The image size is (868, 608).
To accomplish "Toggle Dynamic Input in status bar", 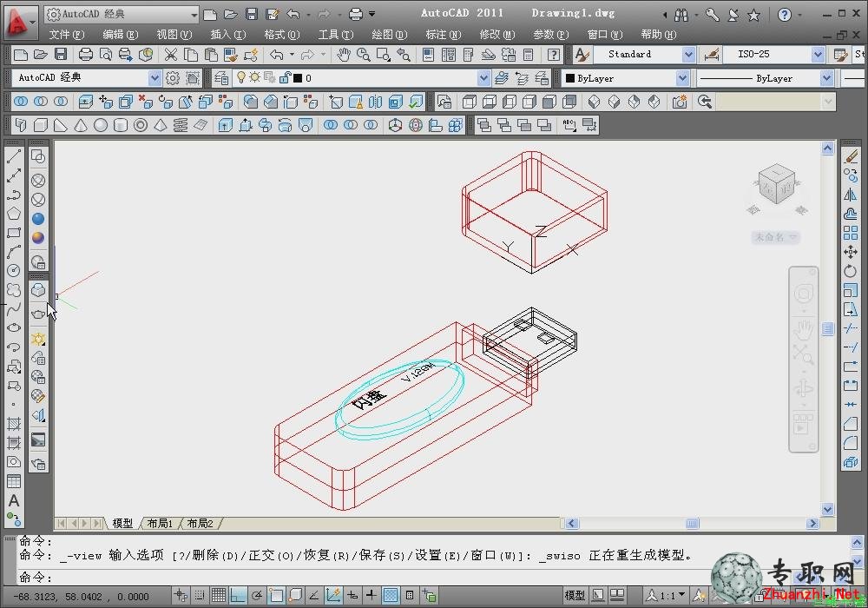I will [352, 596].
